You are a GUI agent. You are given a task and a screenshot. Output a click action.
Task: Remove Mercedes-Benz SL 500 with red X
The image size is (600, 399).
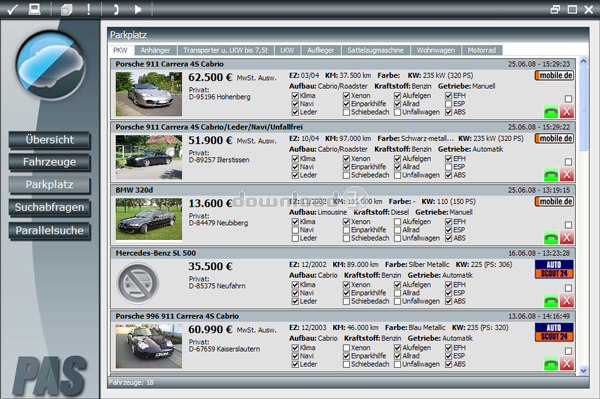tap(567, 301)
